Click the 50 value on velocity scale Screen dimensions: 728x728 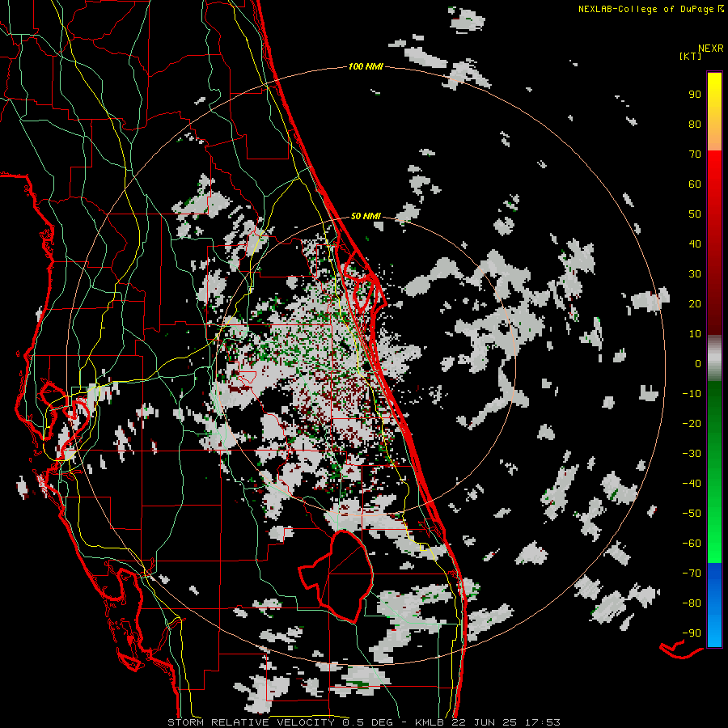point(695,214)
